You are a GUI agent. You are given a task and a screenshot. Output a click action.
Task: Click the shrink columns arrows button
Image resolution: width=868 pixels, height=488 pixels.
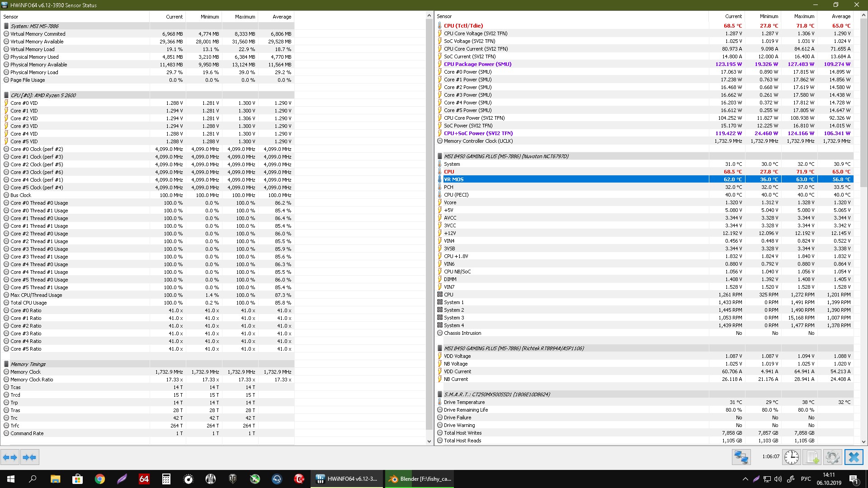click(x=30, y=457)
